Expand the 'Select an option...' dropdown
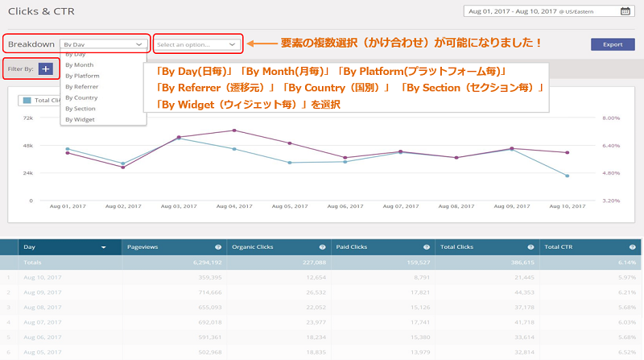The image size is (644, 360). tap(196, 44)
